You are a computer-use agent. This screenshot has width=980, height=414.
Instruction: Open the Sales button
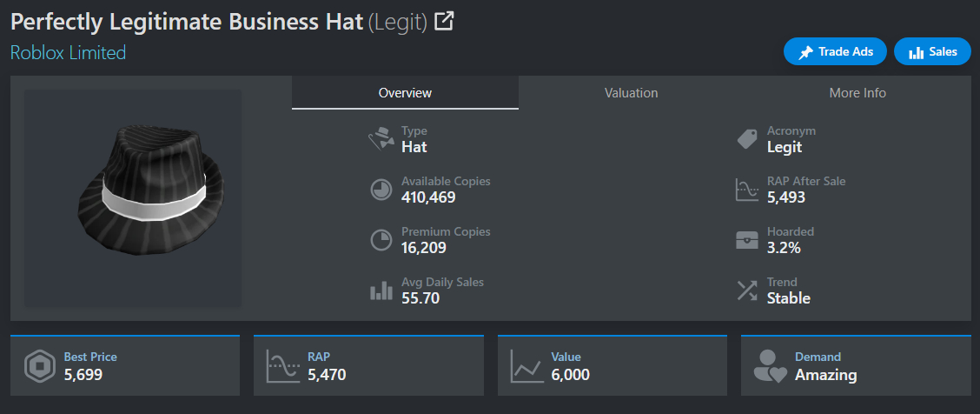tap(932, 52)
